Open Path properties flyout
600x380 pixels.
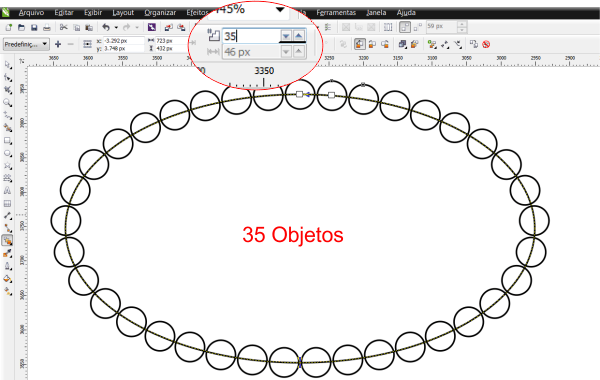pyautogui.click(x=458, y=44)
